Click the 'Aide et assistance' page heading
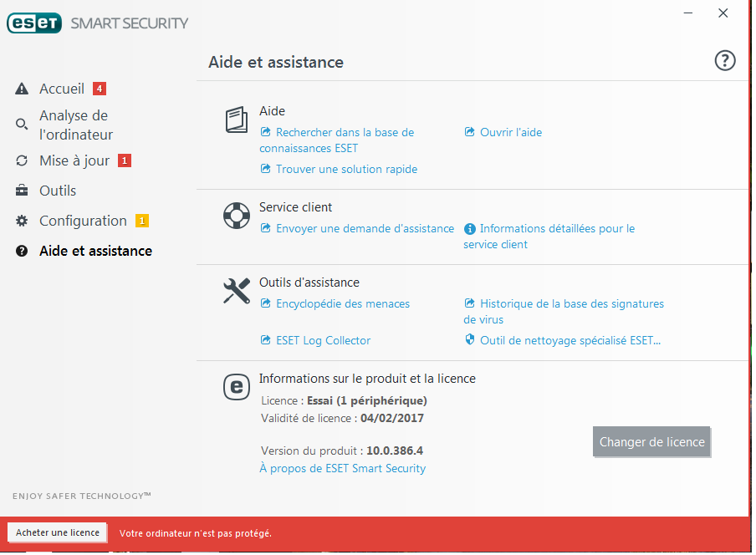Image resolution: width=756 pixels, height=555 pixels. pyautogui.click(x=276, y=62)
